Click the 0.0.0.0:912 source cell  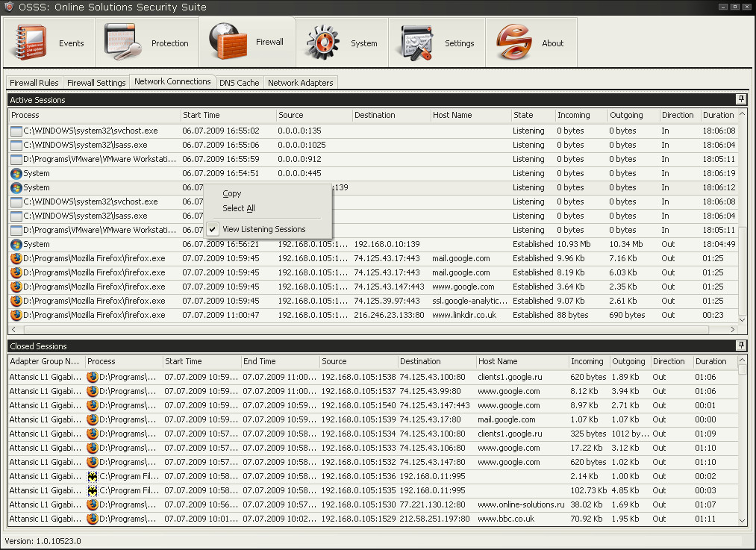299,159
